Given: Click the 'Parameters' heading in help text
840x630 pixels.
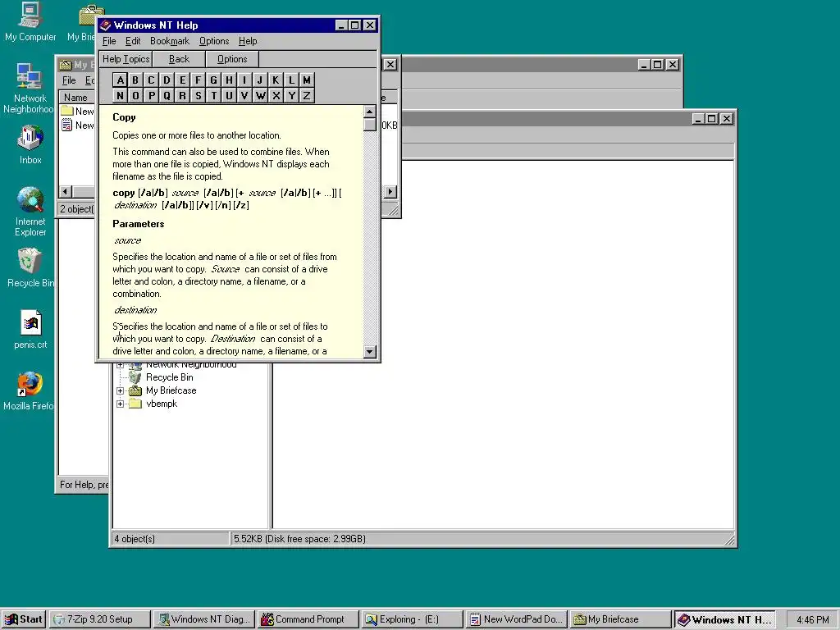Looking at the screenshot, I should (138, 224).
